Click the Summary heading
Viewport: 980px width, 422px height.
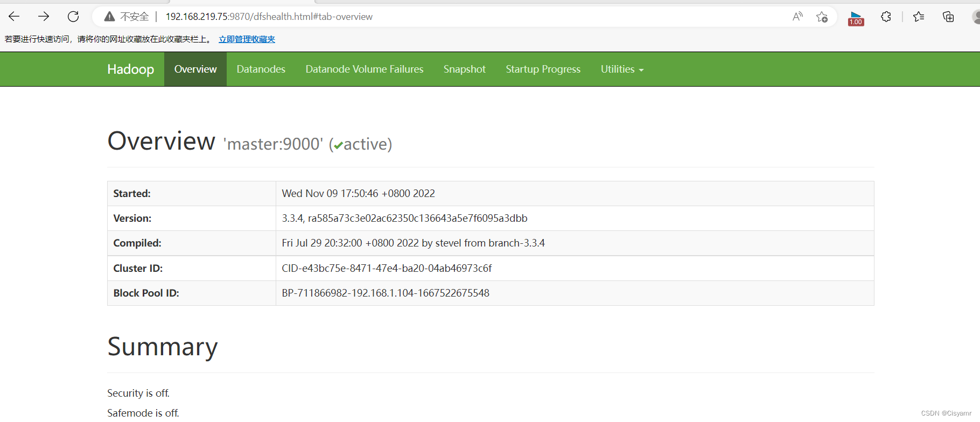pyautogui.click(x=163, y=347)
